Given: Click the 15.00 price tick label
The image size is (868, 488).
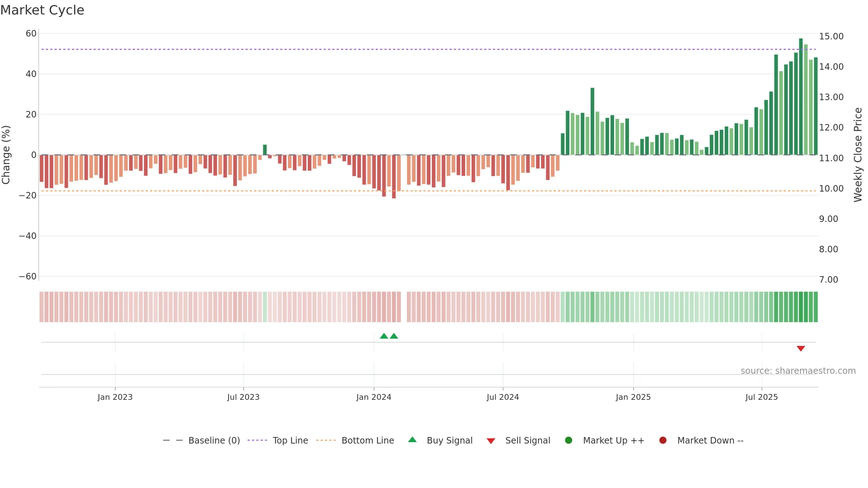Looking at the screenshot, I should tap(831, 37).
